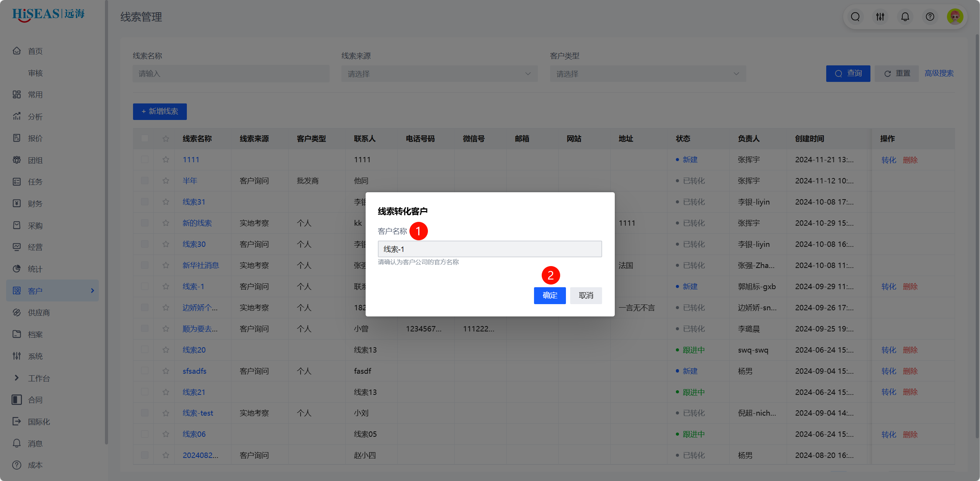Click the 经营 monitor icon in sidebar
Viewport: 980px width, 481px height.
coord(17,247)
